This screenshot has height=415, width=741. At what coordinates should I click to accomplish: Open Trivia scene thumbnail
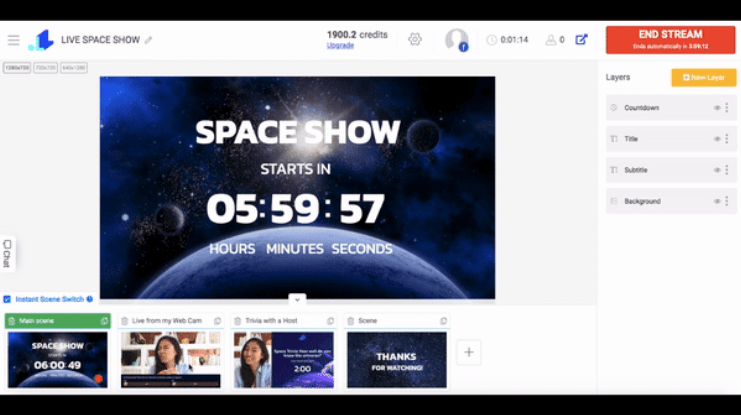point(284,360)
